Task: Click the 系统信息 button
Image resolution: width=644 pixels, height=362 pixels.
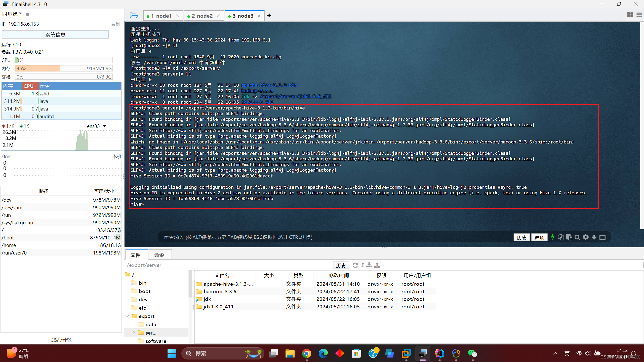Action: [x=55, y=34]
